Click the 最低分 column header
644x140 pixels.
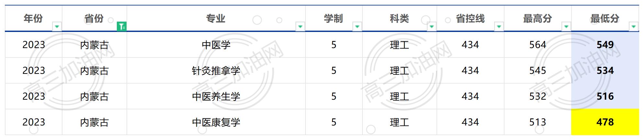click(x=605, y=18)
